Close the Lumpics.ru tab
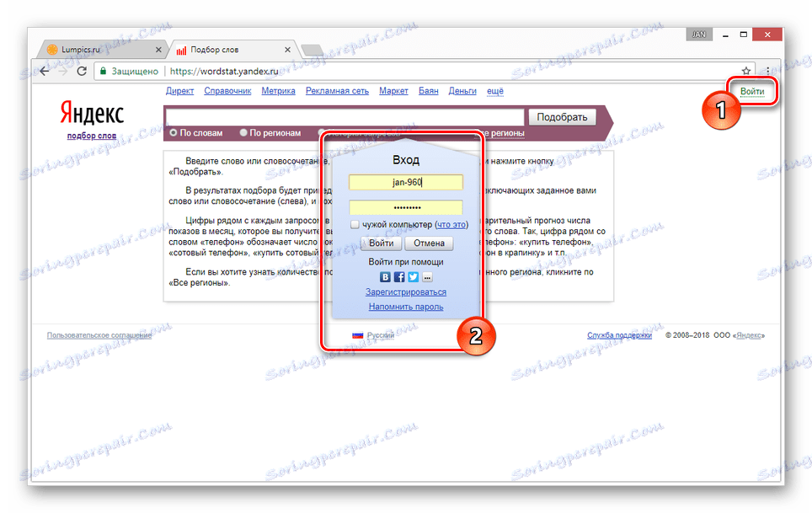This screenshot has width=812, height=513. (158, 50)
